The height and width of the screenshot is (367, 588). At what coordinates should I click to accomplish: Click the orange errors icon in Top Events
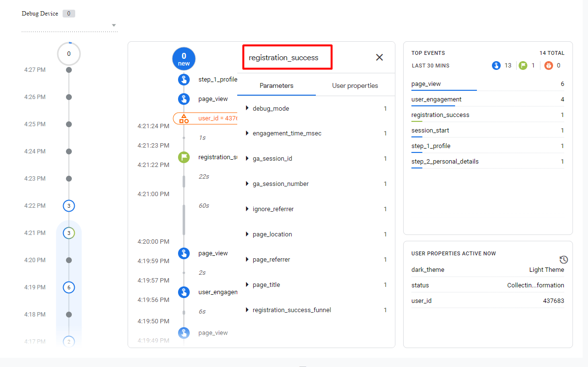point(548,66)
